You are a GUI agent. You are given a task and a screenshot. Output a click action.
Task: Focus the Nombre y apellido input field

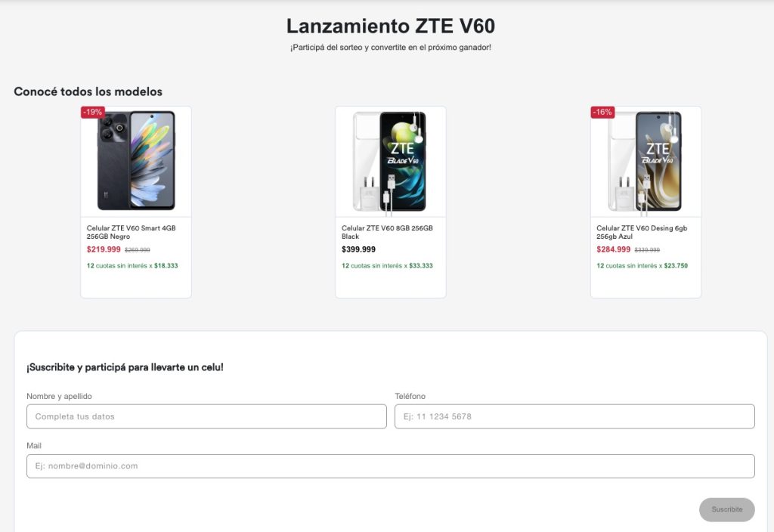coord(206,416)
